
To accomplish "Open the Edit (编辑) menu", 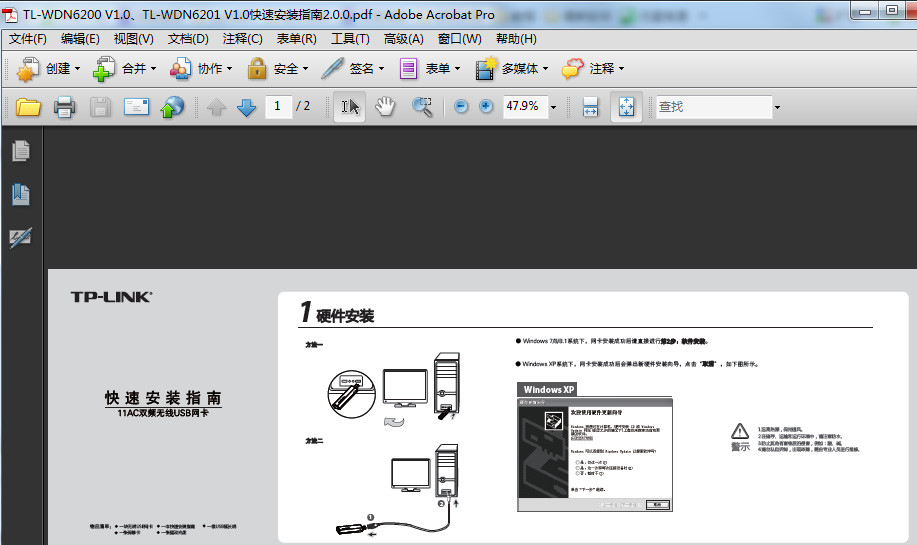I will point(80,39).
